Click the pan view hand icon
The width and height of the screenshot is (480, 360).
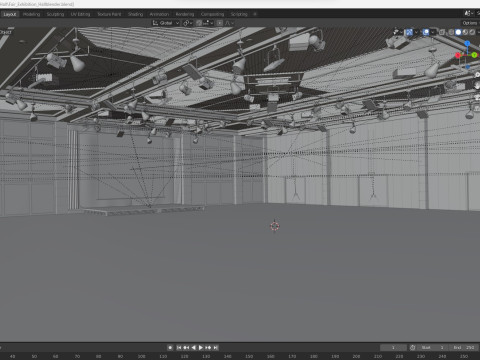coord(477,86)
